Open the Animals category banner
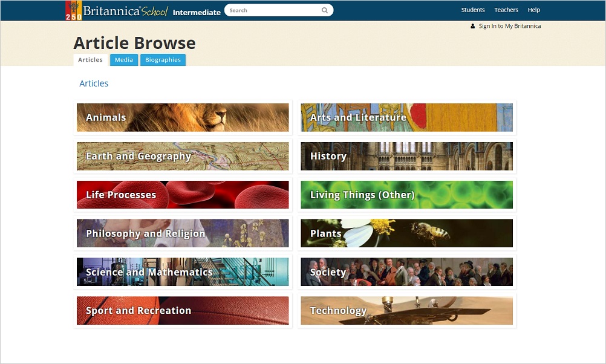 tap(183, 117)
